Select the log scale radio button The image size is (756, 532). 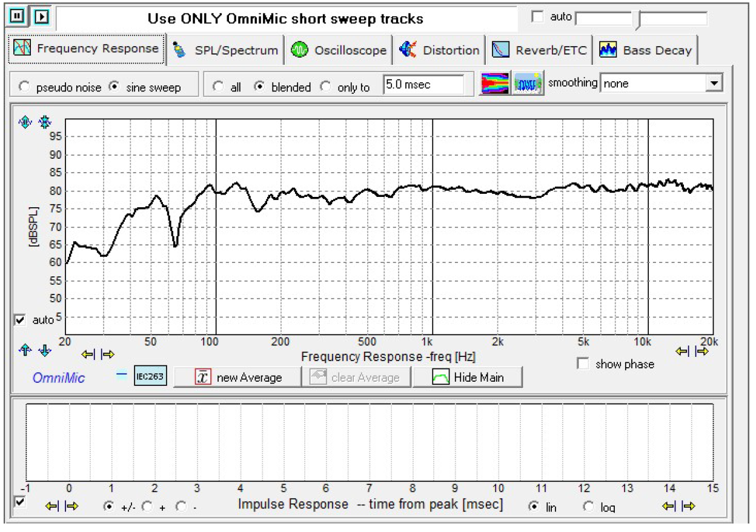coord(588,507)
